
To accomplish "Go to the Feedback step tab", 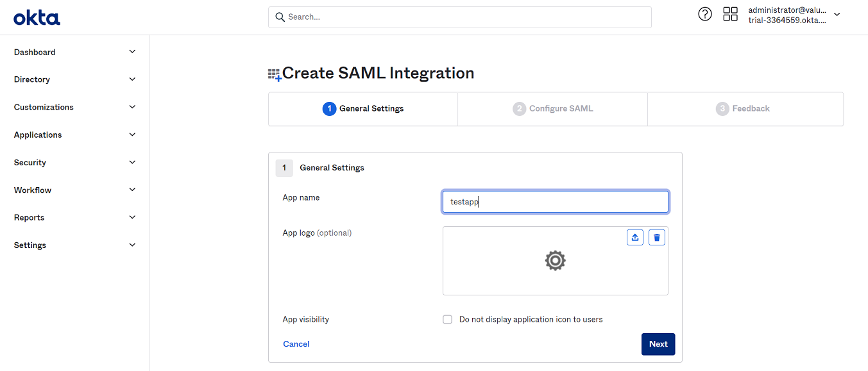I will coord(745,109).
